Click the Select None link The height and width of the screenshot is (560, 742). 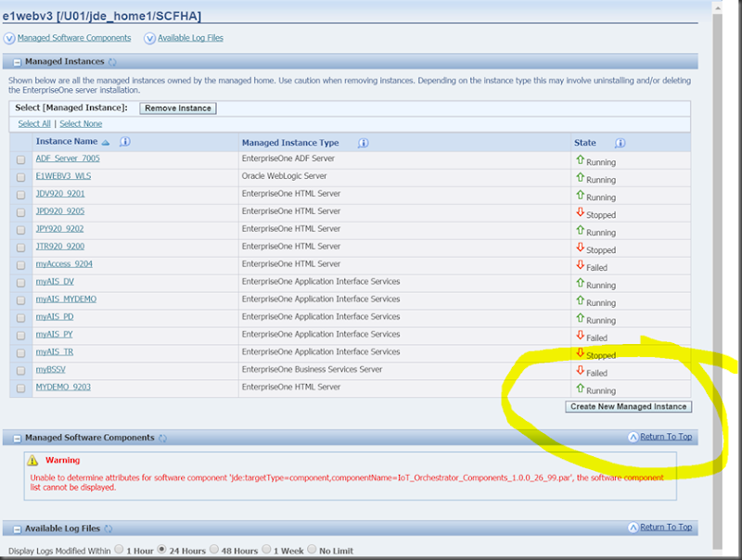(x=81, y=124)
